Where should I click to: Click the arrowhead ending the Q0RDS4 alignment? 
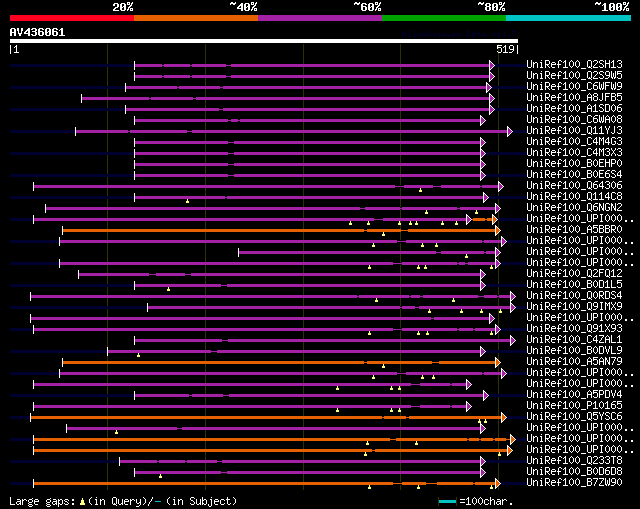click(x=513, y=296)
